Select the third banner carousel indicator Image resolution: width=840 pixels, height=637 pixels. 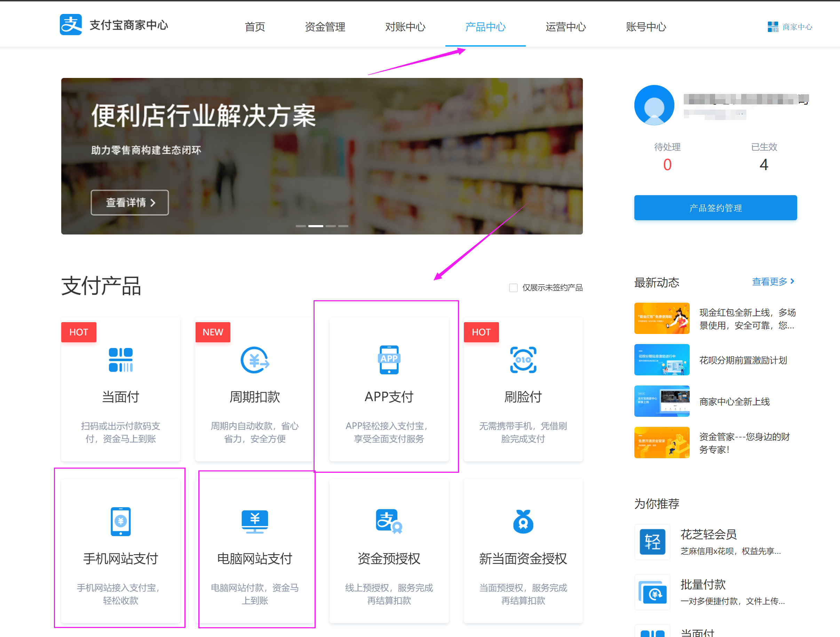(x=330, y=226)
